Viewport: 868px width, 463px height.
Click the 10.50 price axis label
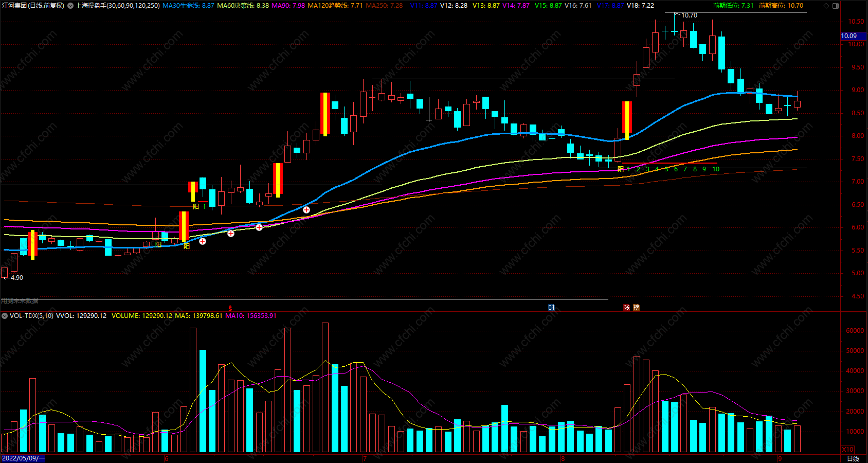click(856, 22)
